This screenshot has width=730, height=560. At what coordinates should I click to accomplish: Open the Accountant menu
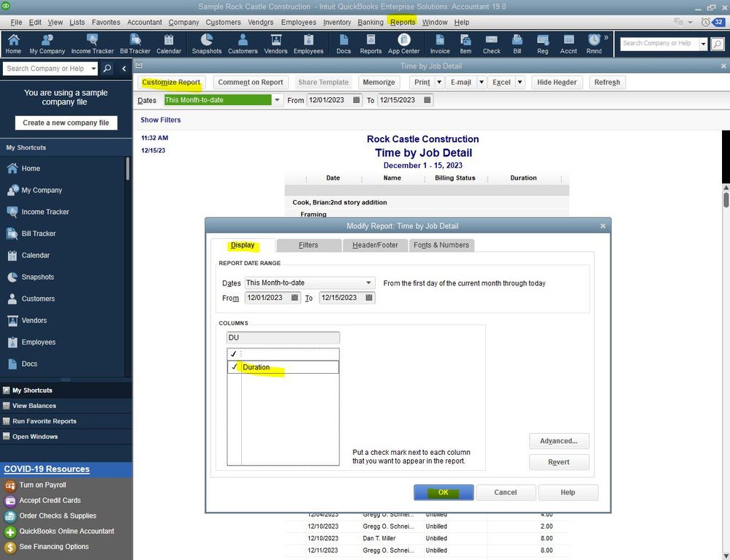pyautogui.click(x=145, y=23)
